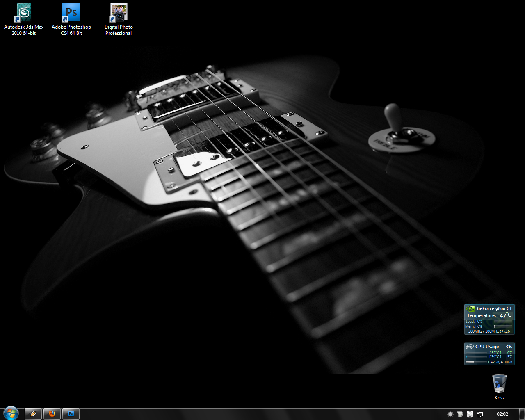Click the Digital Photo Professional shortcut icon
Image resolution: width=525 pixels, height=420 pixels.
point(119,13)
